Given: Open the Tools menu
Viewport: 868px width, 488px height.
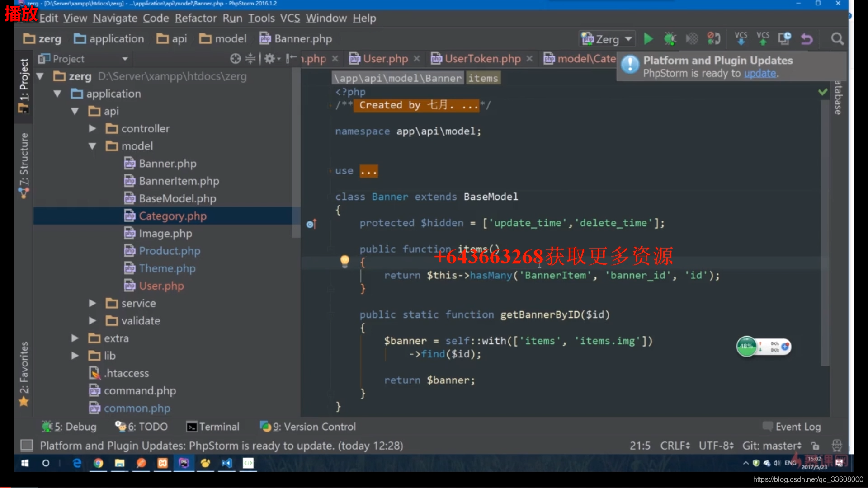Looking at the screenshot, I should click(x=261, y=18).
